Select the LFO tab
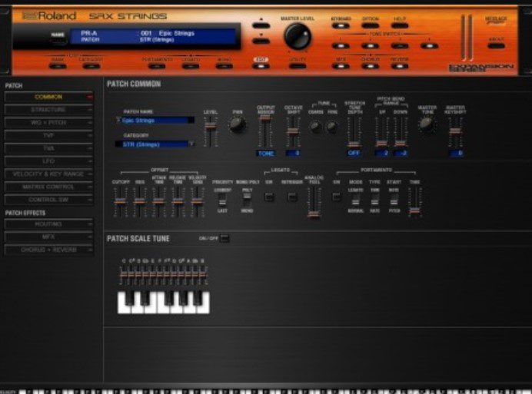532x394 pixels. (x=48, y=161)
